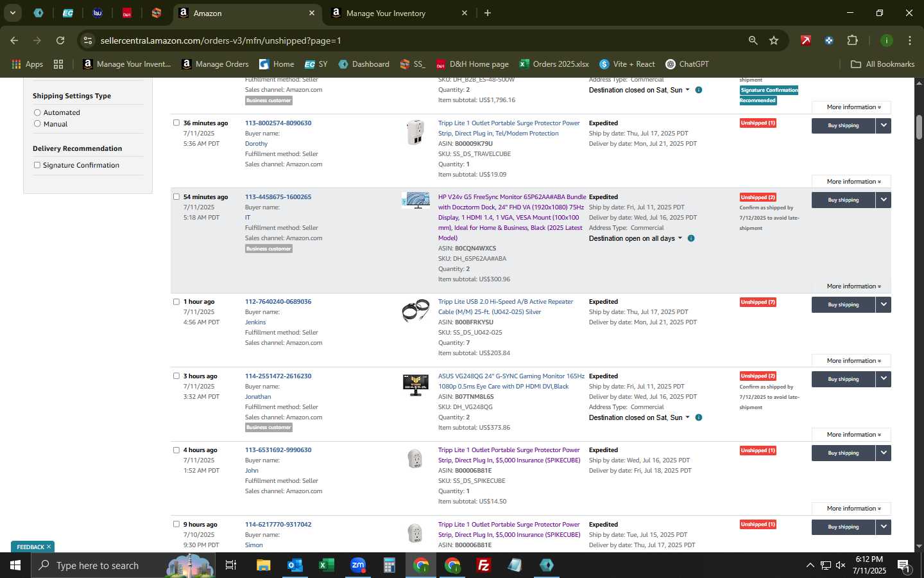Expand Buy shipping arrow for John's order

[x=884, y=453]
